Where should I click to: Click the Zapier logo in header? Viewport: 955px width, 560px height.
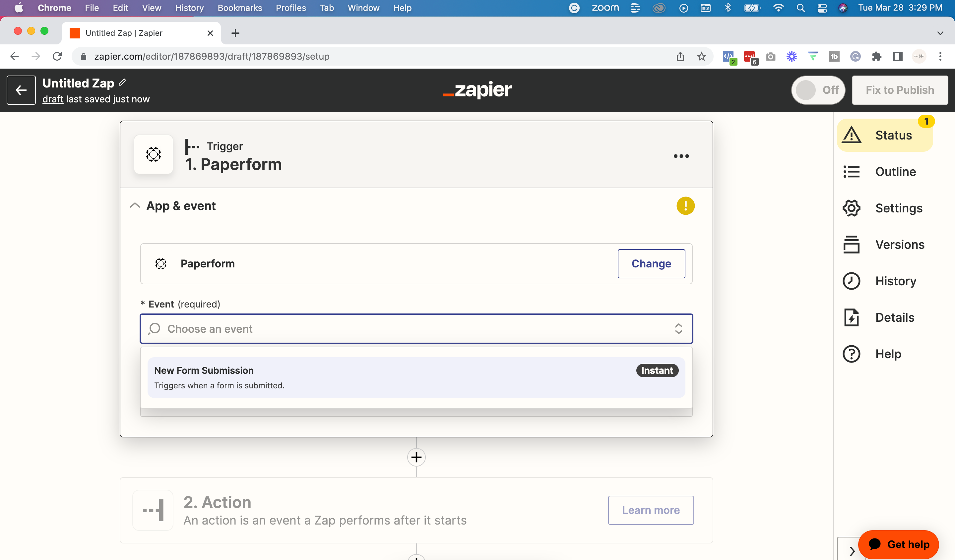tap(477, 90)
